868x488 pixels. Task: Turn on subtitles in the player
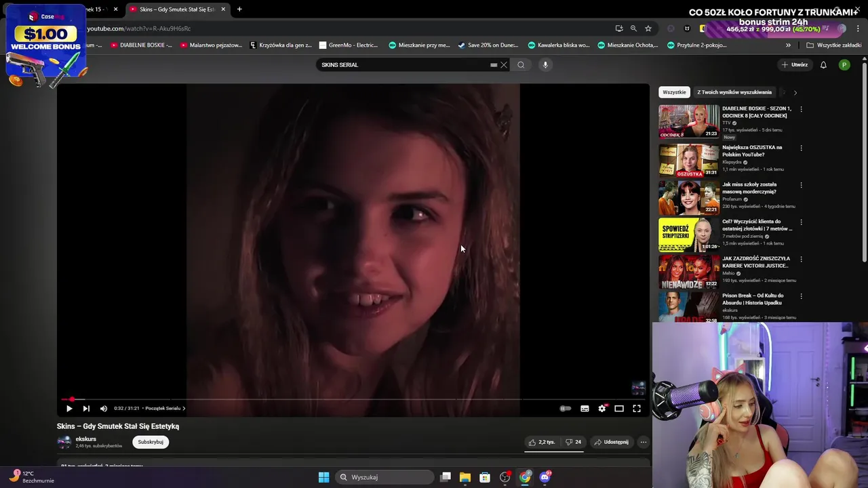coord(585,408)
